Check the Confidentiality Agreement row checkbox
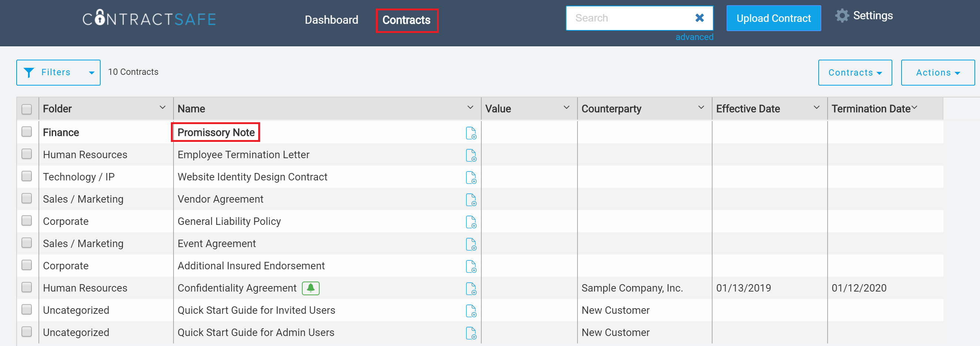Screen dimensions: 980x346 [27, 287]
